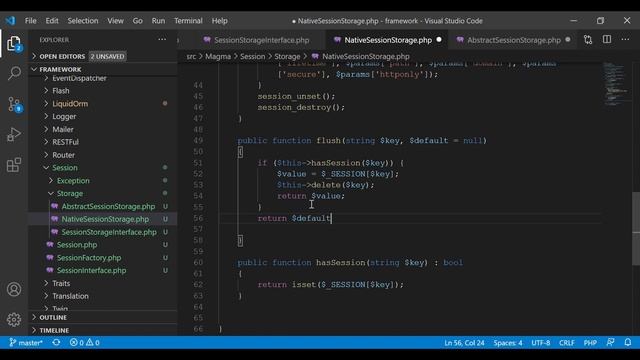Screen dimensions: 640x360
Task: Open the Run and Debug view
Action: [x=14, y=134]
